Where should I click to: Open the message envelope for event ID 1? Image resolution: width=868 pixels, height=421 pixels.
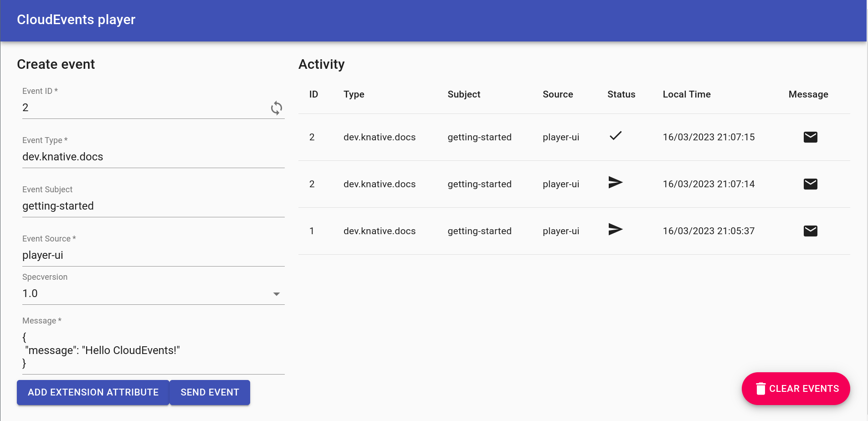point(811,231)
